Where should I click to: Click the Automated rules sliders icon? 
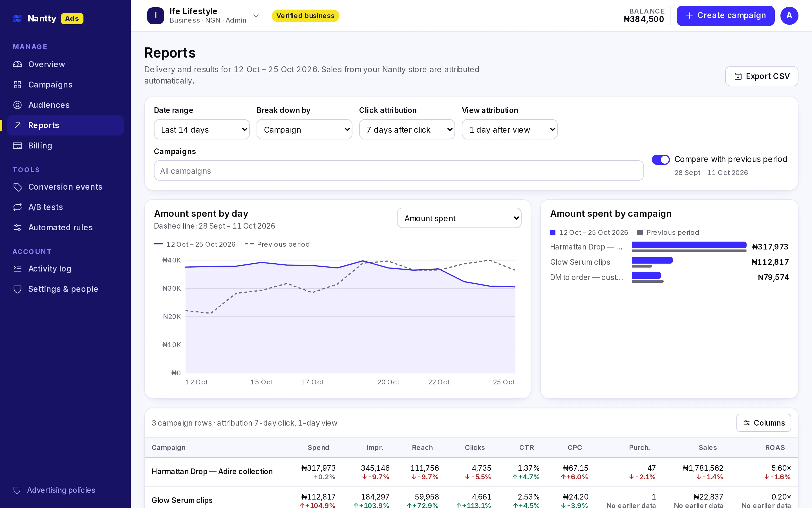17,227
